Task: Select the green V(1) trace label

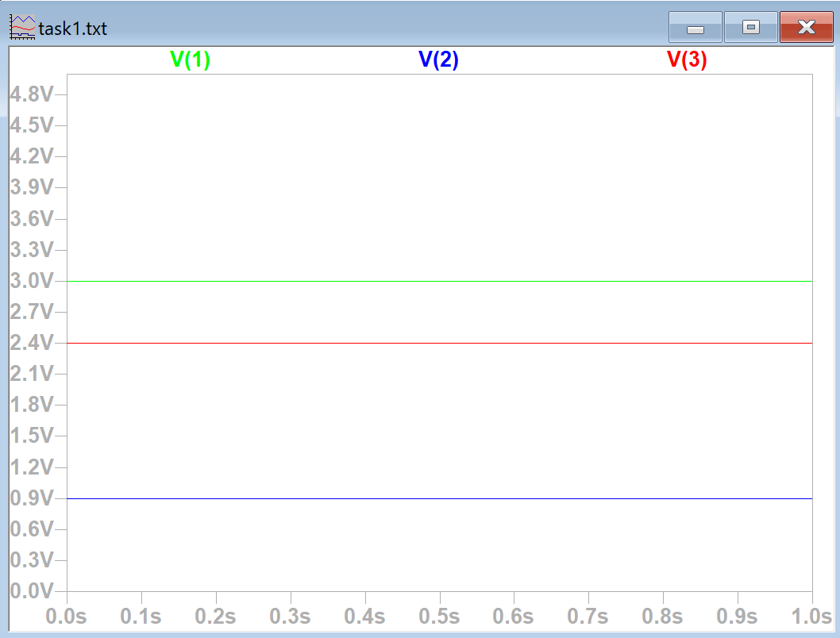Action: point(191,60)
